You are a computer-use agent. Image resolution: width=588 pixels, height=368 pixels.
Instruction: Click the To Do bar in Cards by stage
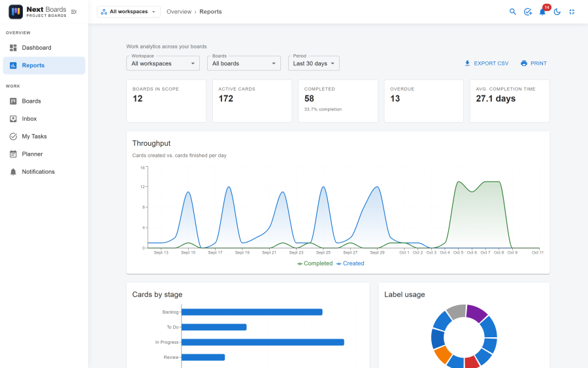click(x=214, y=327)
